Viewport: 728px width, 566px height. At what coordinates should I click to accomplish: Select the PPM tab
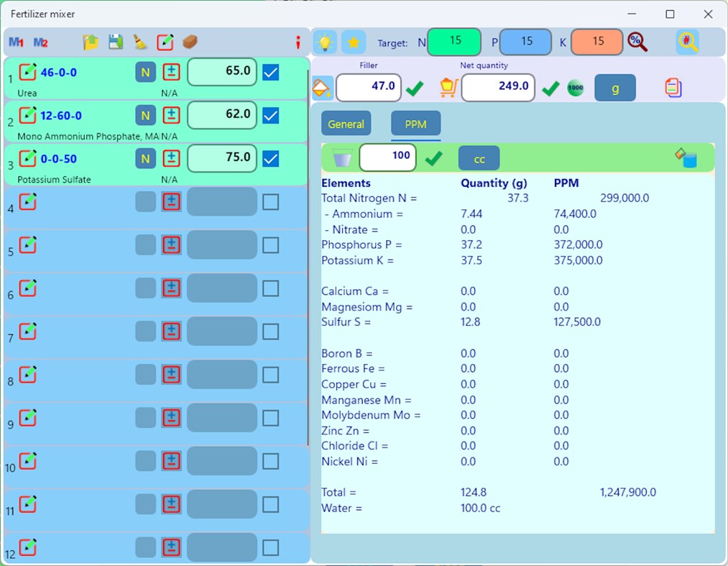[415, 124]
